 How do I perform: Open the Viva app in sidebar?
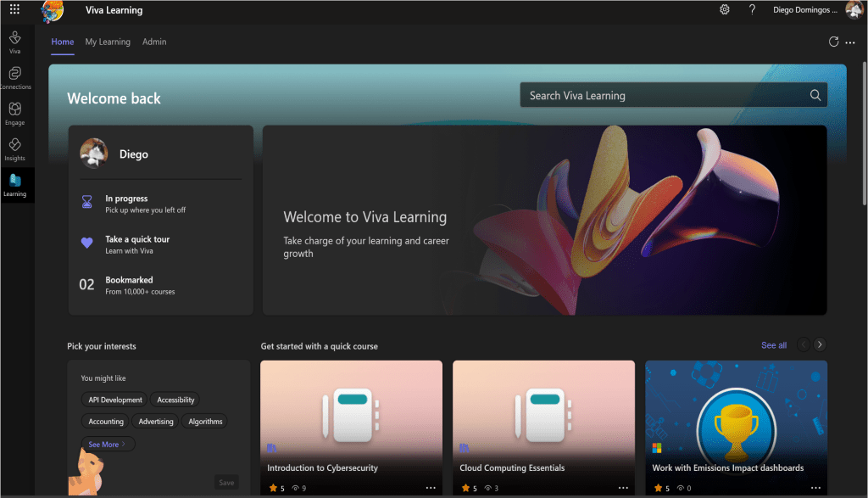(x=14, y=42)
